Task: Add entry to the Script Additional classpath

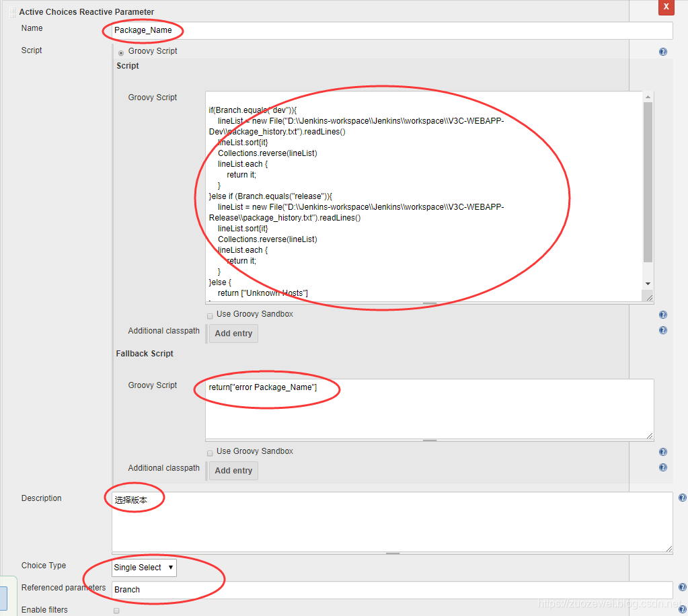Action: pyautogui.click(x=233, y=334)
